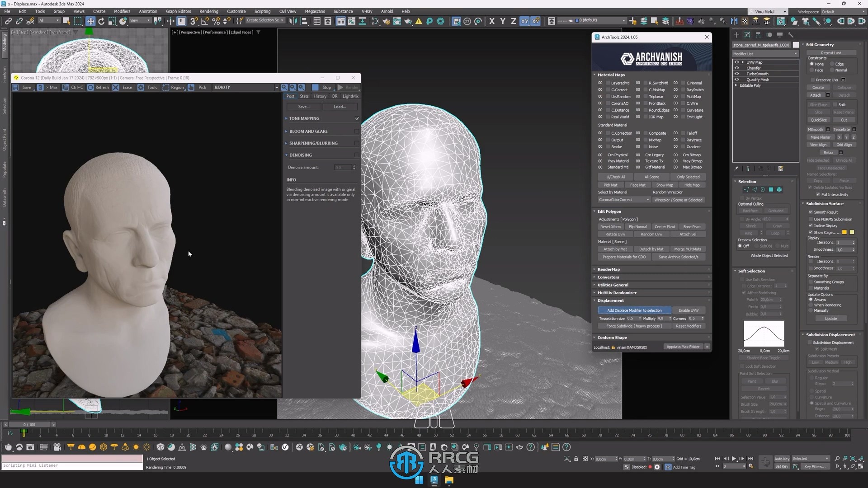Switch to the History tab in Corona VFB
868x488 pixels.
(320, 96)
